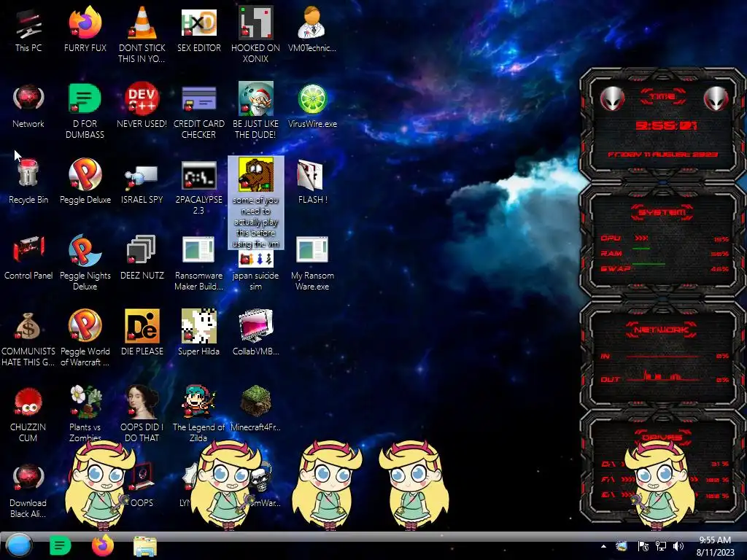Image resolution: width=747 pixels, height=560 pixels.
Task: Show hidden tray icons arrow
Action: click(x=603, y=546)
